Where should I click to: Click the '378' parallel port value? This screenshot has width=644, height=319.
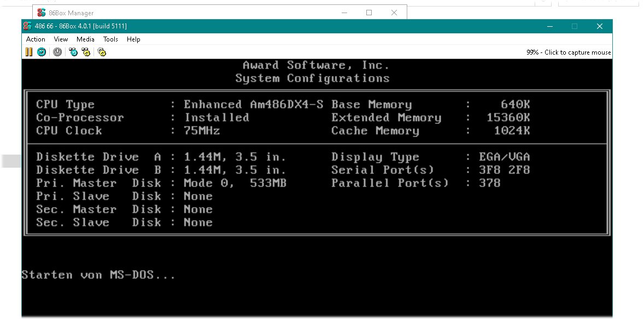(x=490, y=183)
